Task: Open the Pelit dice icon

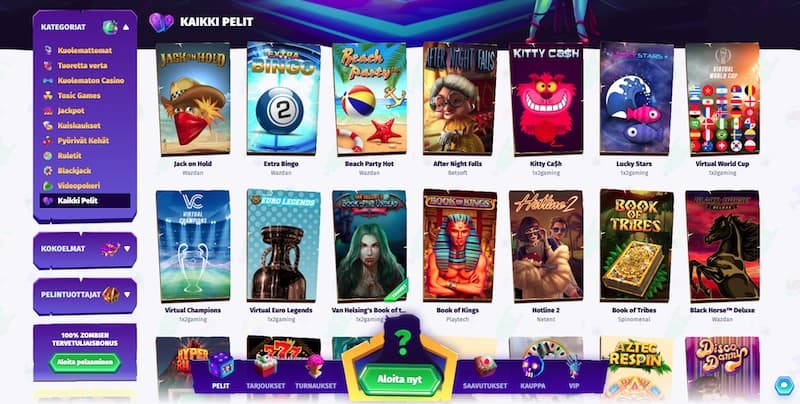Action: pyautogui.click(x=221, y=366)
